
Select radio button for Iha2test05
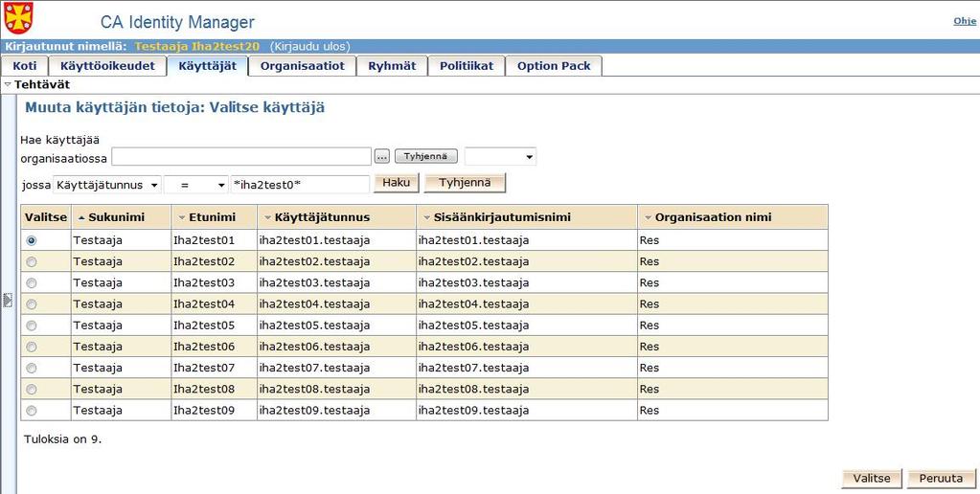(32, 326)
